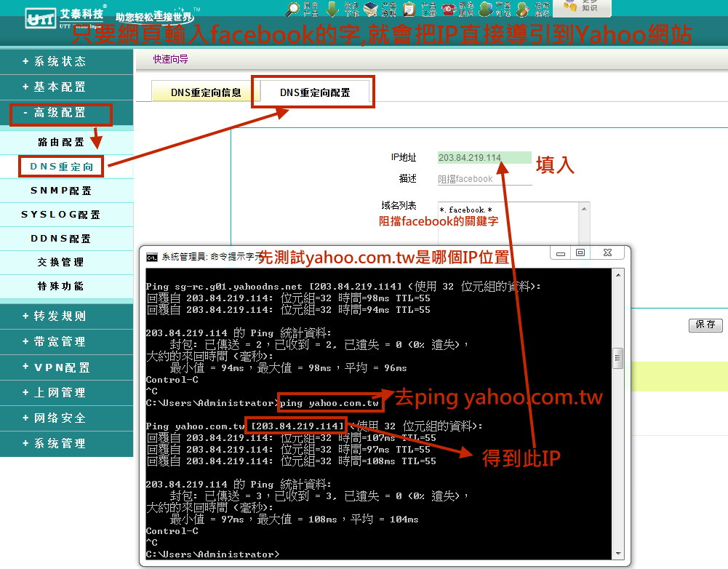Click inside the 域名列表 text area
Screen dimensions: 728x569
click(508, 223)
